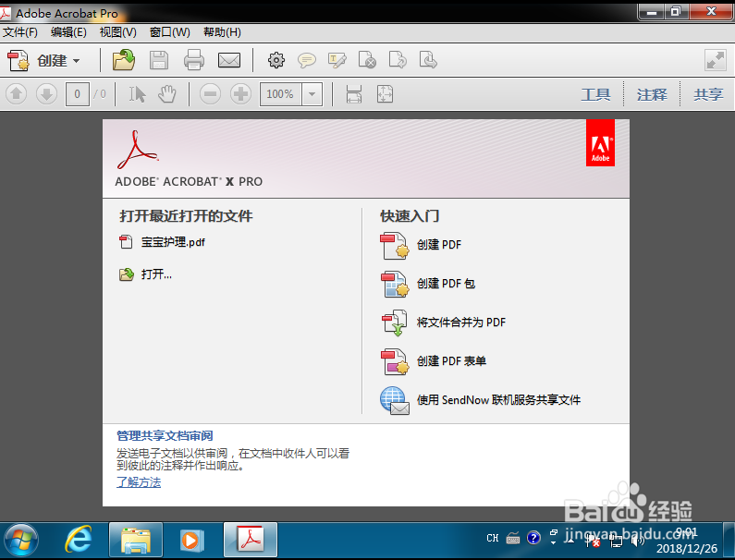
Task: Click the Create PDF toolbar icon
Action: [x=18, y=60]
